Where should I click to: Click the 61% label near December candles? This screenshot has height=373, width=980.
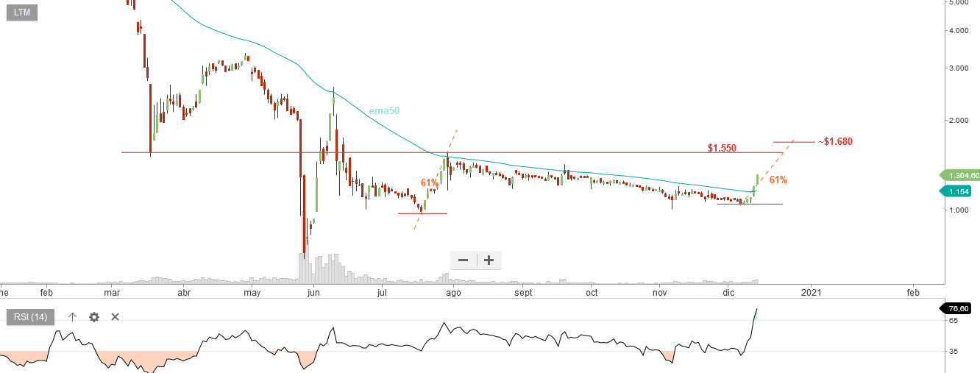(x=778, y=180)
